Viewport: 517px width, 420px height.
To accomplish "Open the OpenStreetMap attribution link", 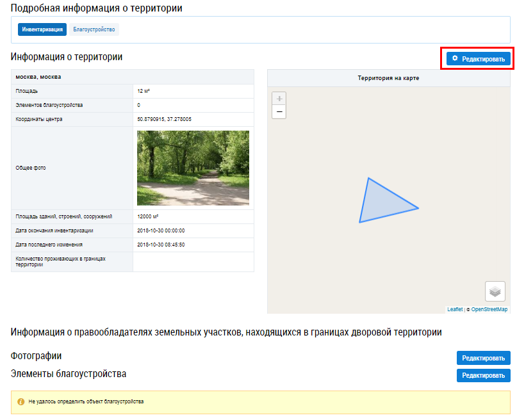I will 489,309.
